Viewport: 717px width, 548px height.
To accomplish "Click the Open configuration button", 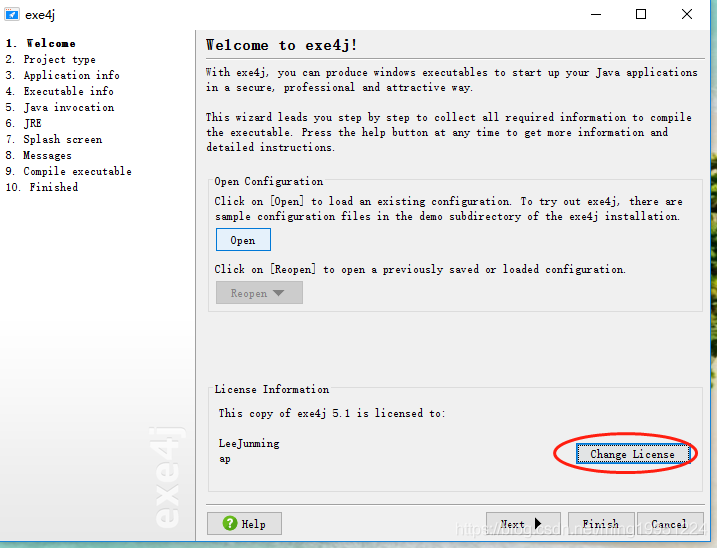I will [243, 240].
